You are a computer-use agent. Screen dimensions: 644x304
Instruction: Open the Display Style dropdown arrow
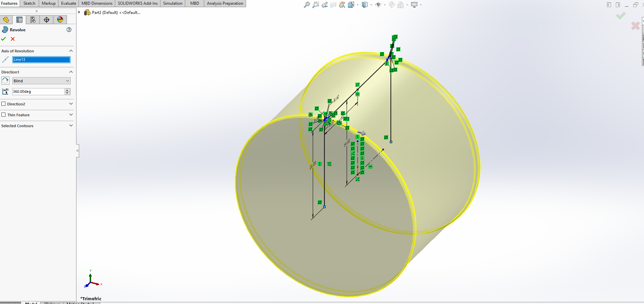pyautogui.click(x=371, y=5)
